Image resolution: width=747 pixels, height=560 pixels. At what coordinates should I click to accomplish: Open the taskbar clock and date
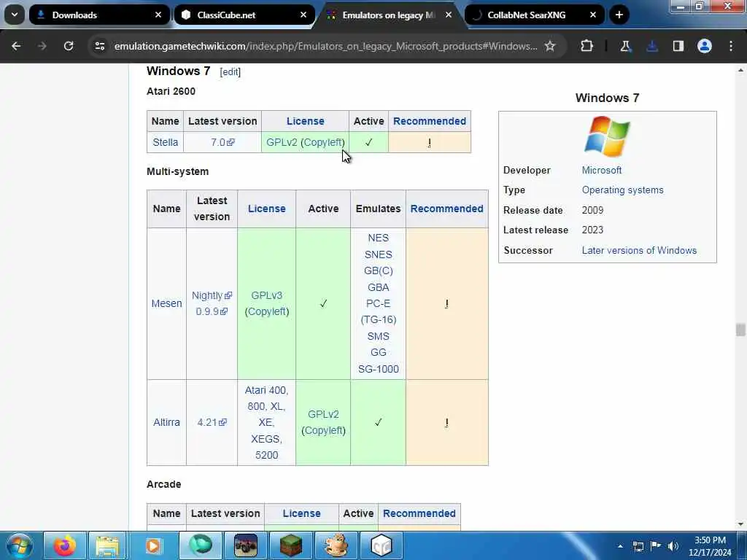tap(710, 546)
